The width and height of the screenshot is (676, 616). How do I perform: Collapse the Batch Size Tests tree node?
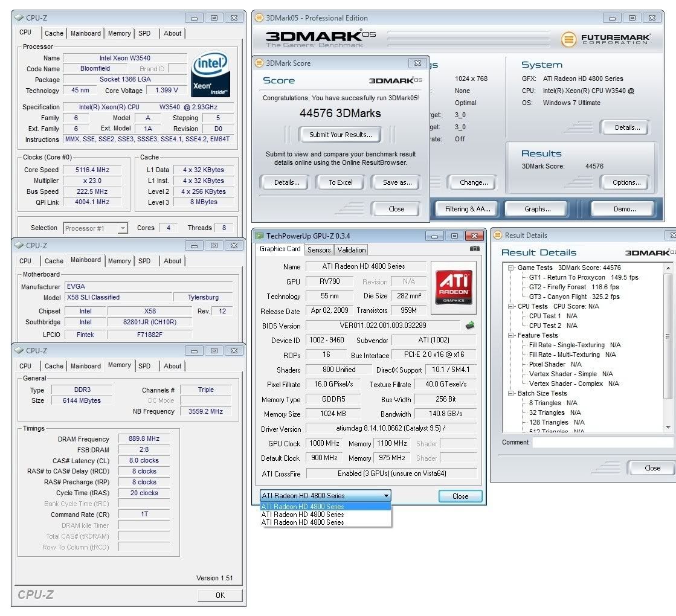point(511,393)
